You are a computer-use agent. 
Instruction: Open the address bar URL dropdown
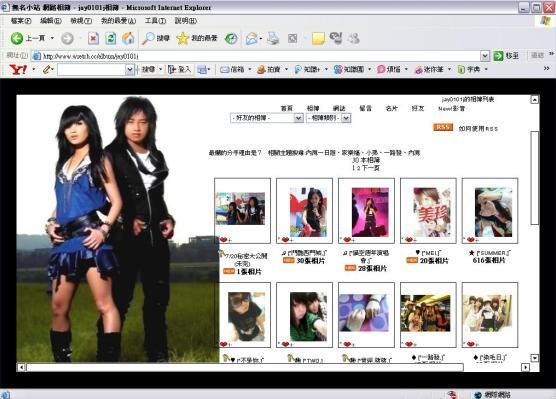pyautogui.click(x=485, y=56)
